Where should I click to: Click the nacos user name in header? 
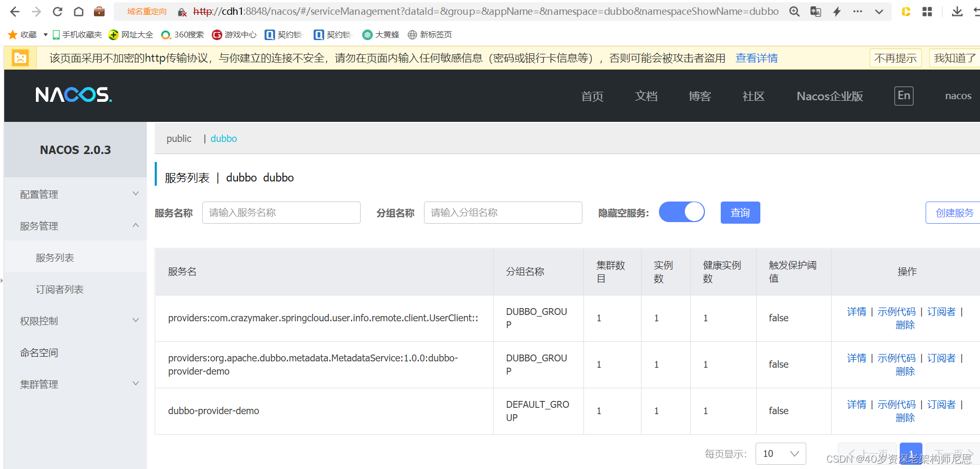coord(958,96)
